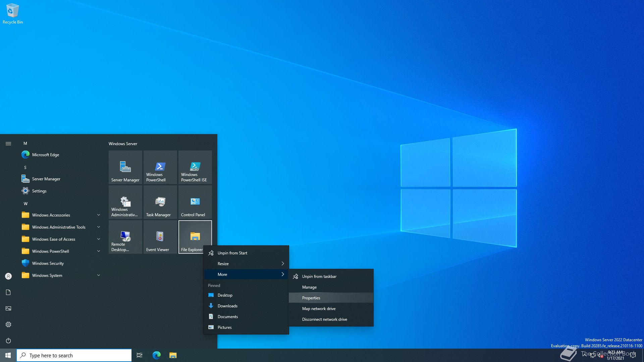Screen dimensions: 644x362
Task: Click the taskbar clock and date
Action: [x=615, y=355]
